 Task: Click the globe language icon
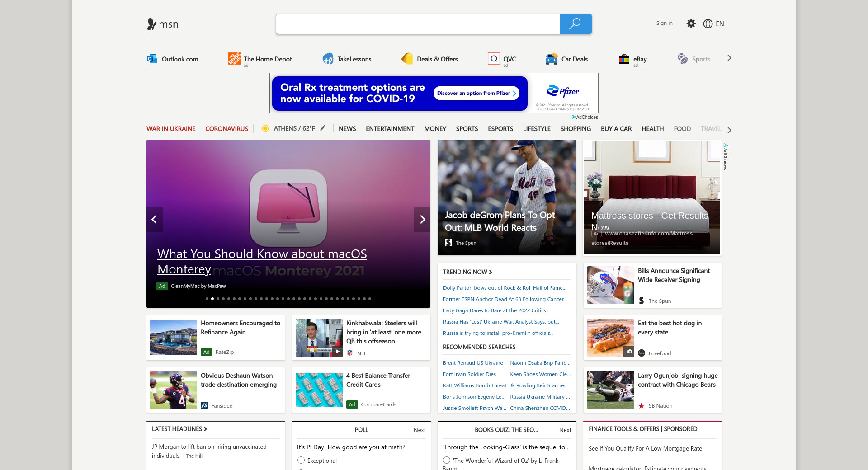pos(708,24)
